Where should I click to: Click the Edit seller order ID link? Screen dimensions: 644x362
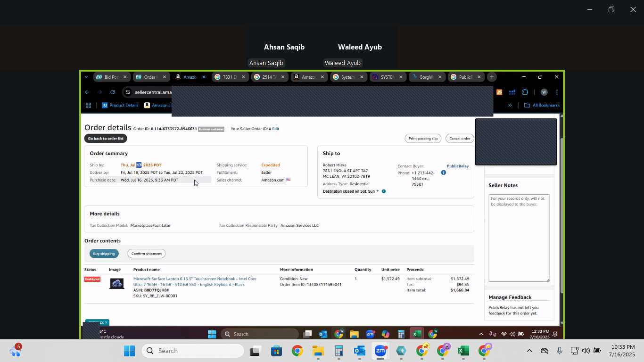[x=275, y=129]
